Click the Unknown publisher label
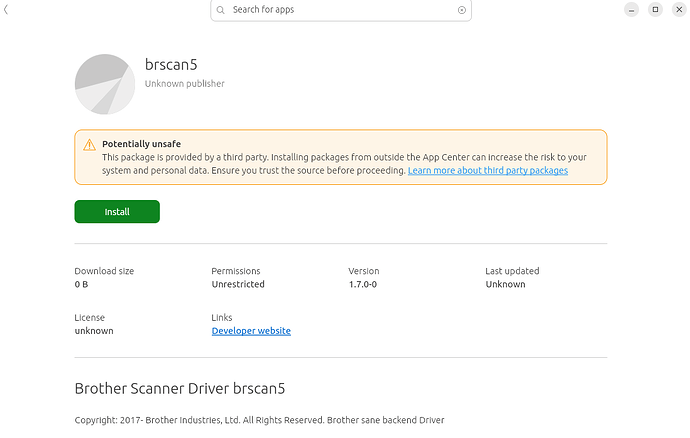Screen dimensions: 690x438 (184, 84)
